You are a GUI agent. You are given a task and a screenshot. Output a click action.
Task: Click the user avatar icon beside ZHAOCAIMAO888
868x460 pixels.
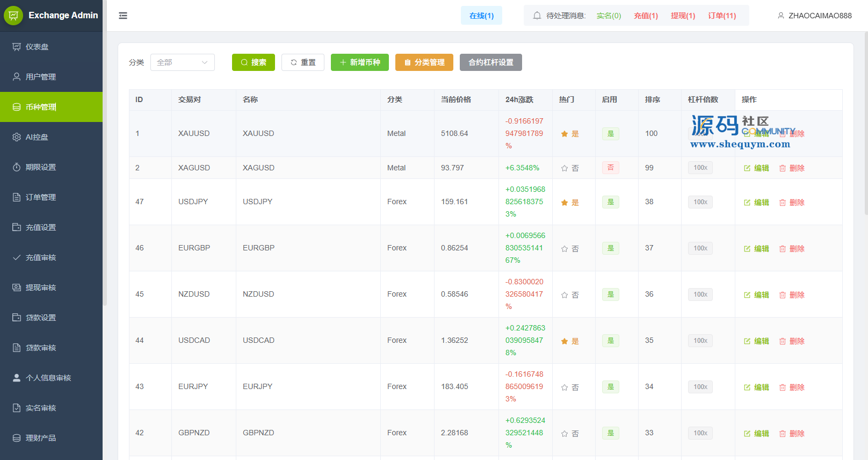[780, 16]
